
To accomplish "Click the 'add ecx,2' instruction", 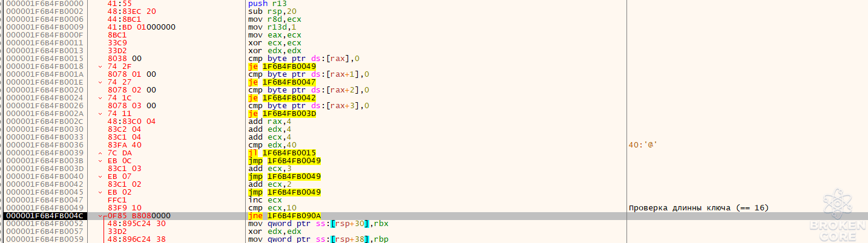I will click(269, 184).
